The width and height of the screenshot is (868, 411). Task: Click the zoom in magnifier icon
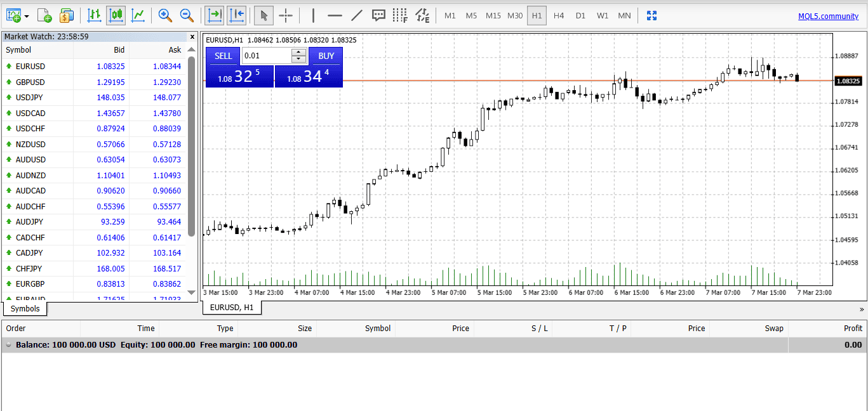coord(165,15)
